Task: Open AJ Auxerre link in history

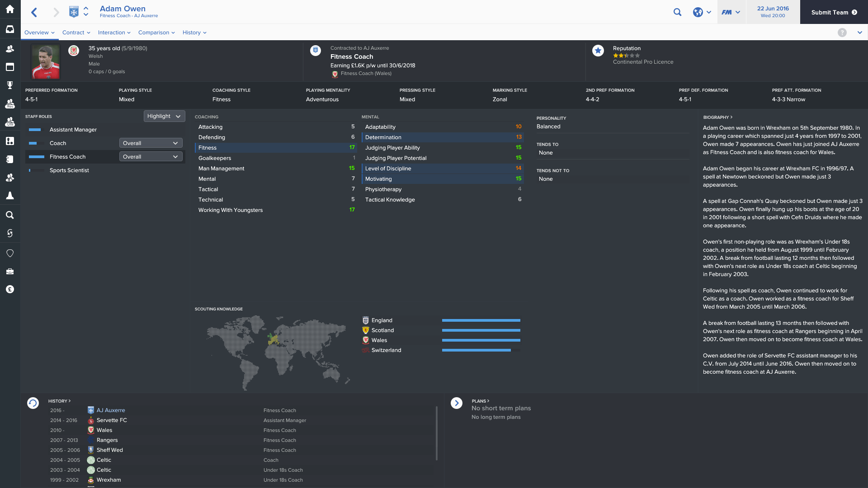Action: pyautogui.click(x=111, y=410)
